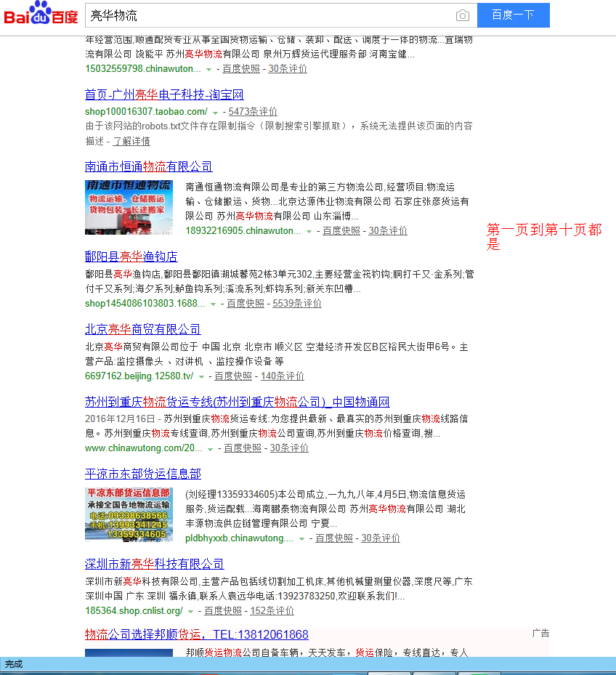Expand dropdown arrow beside www.chinawutong.com/20
616x675 pixels.
(x=210, y=449)
